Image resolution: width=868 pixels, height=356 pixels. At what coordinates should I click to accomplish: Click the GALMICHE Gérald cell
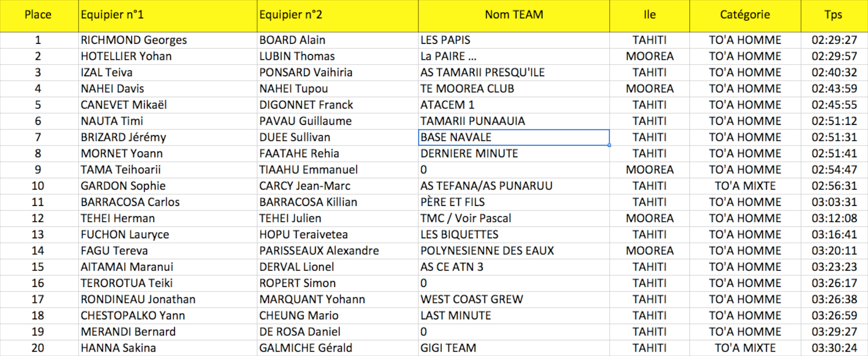tap(306, 348)
